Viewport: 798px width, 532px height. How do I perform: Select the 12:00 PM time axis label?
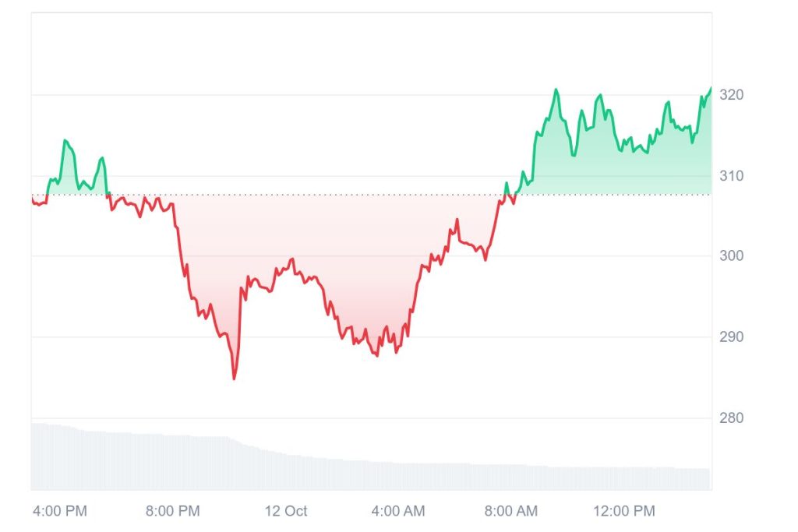click(623, 511)
